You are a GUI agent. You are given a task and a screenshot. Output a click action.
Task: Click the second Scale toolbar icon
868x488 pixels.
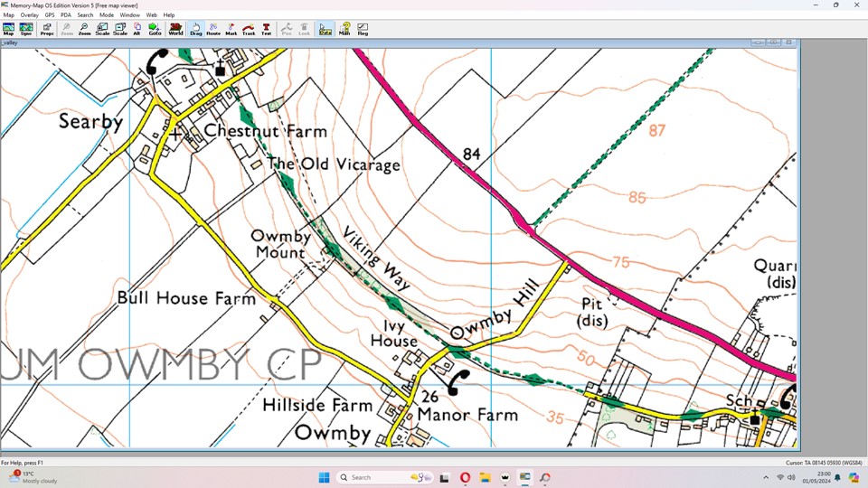click(x=120, y=29)
